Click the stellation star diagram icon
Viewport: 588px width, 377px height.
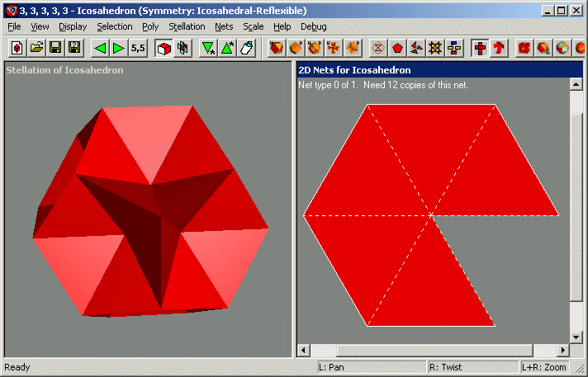[x=435, y=48]
